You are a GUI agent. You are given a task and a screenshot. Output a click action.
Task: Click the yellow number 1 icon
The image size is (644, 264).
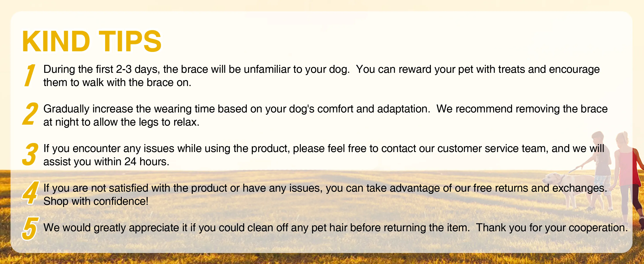[x=30, y=75]
